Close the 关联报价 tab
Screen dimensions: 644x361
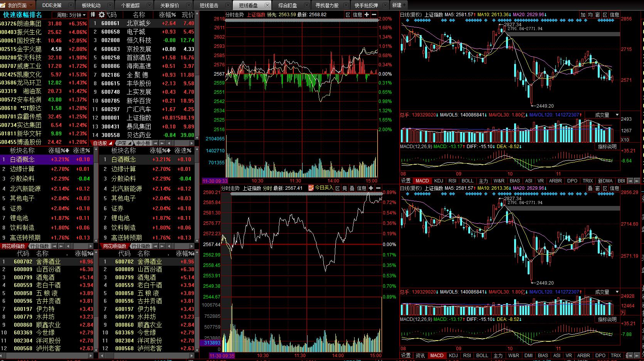pyautogui.click(x=188, y=5)
